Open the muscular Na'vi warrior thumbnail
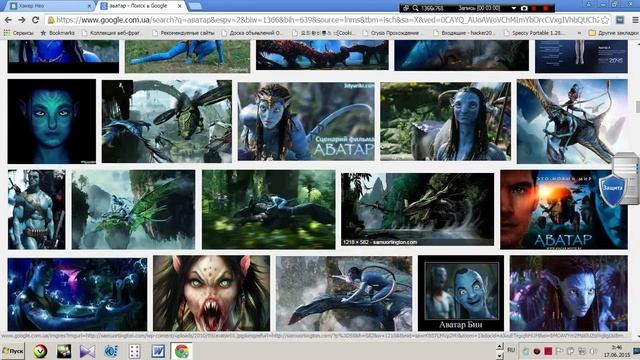 (36, 209)
